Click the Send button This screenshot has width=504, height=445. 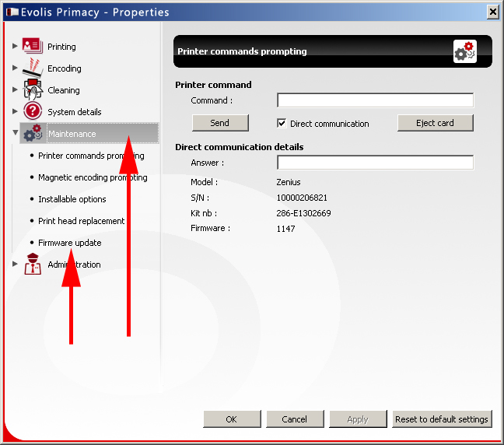coord(220,123)
